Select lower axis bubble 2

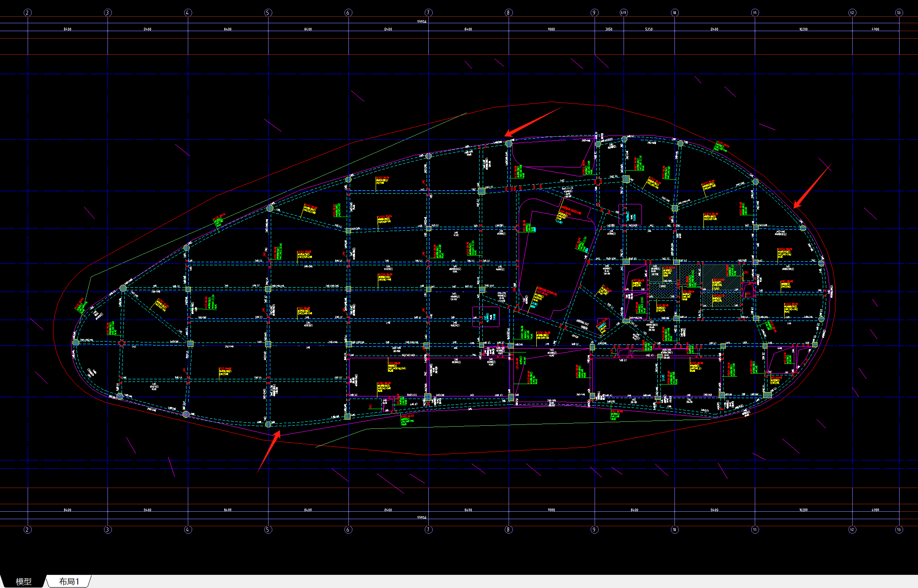click(x=28, y=530)
